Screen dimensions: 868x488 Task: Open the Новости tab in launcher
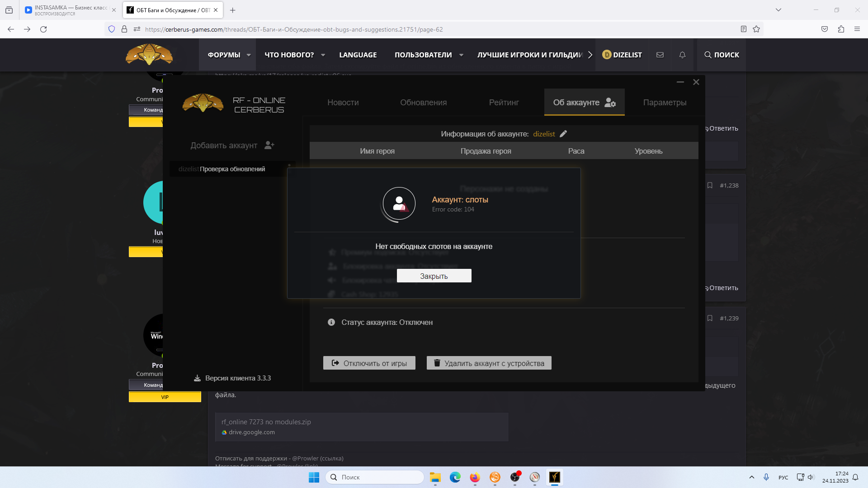tap(343, 103)
